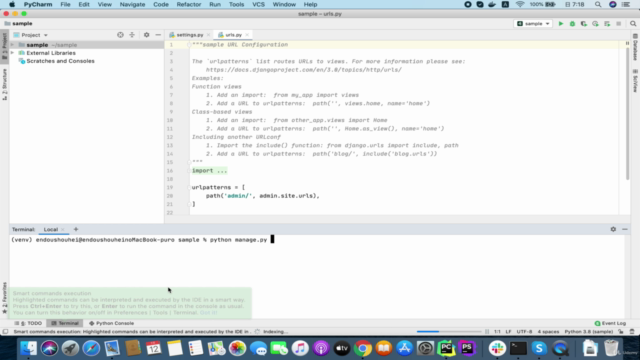Open the Favorites side panel
640x360 pixels.
(x=4, y=298)
